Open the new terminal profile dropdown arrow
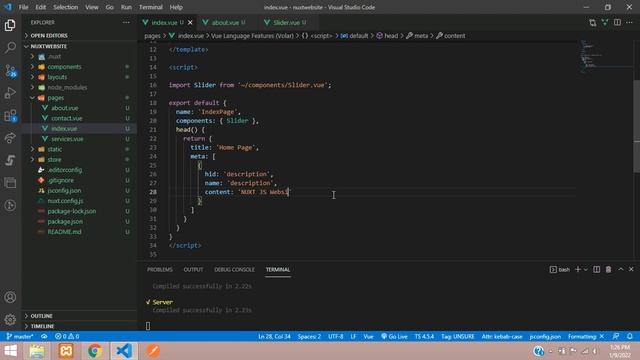The height and width of the screenshot is (360, 640). [x=586, y=269]
